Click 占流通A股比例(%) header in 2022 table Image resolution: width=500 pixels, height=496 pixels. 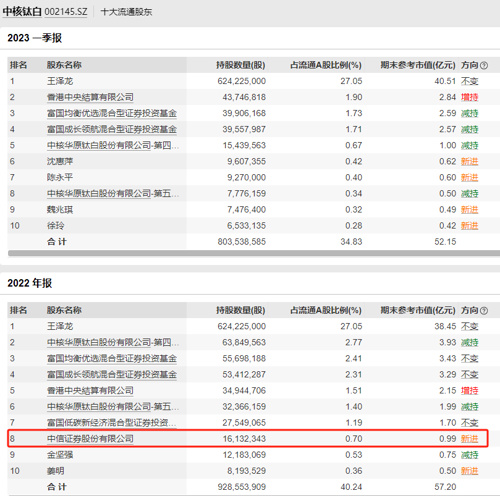point(326,310)
